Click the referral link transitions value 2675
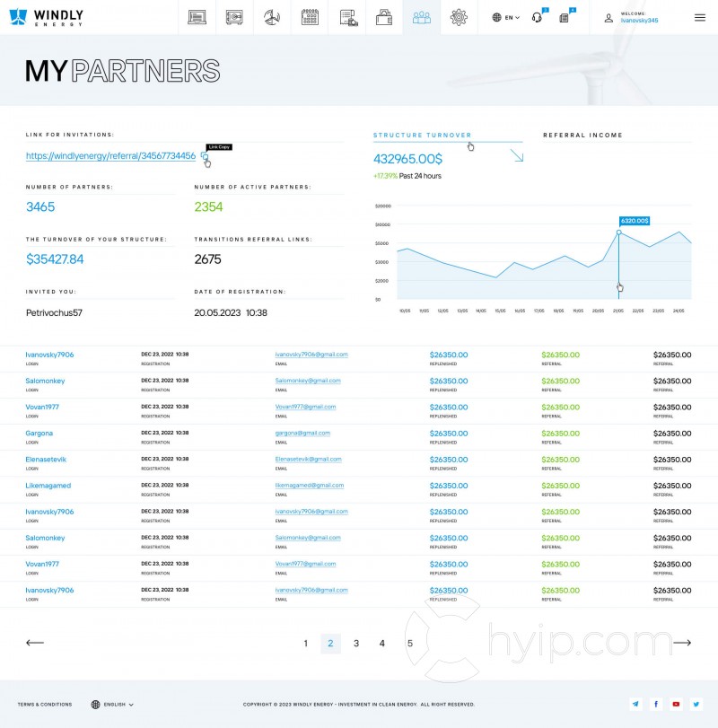Image resolution: width=718 pixels, height=728 pixels. tap(207, 259)
